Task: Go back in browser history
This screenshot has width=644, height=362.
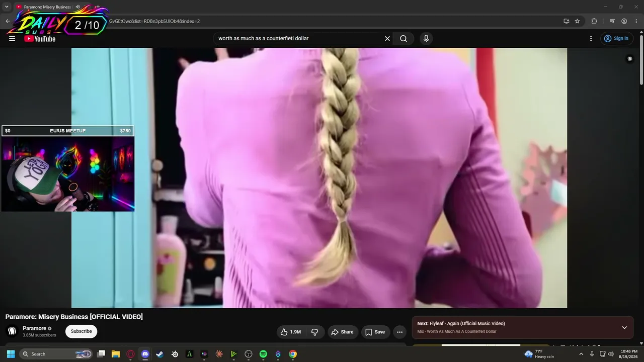Action: [x=8, y=21]
